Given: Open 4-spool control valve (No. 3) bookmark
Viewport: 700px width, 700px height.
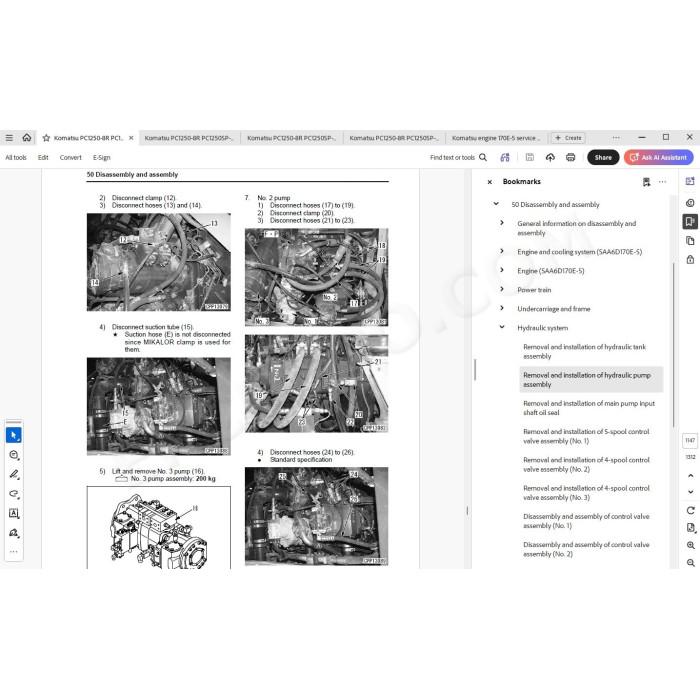Looking at the screenshot, I should click(x=586, y=493).
